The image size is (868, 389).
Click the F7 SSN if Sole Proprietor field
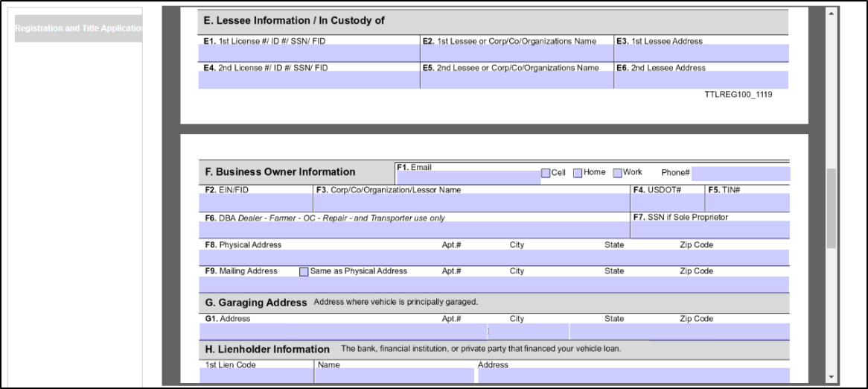[x=711, y=230]
